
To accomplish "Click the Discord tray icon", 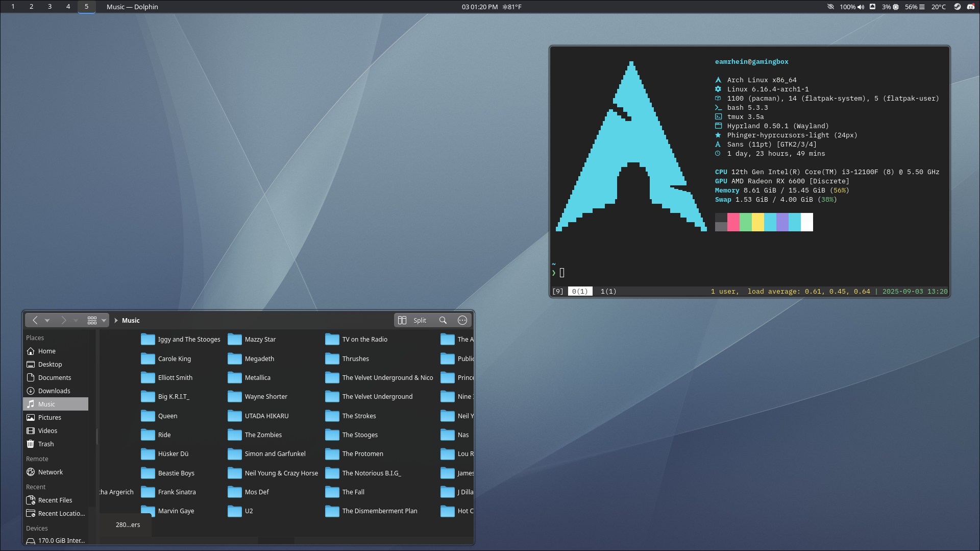I will [971, 7].
